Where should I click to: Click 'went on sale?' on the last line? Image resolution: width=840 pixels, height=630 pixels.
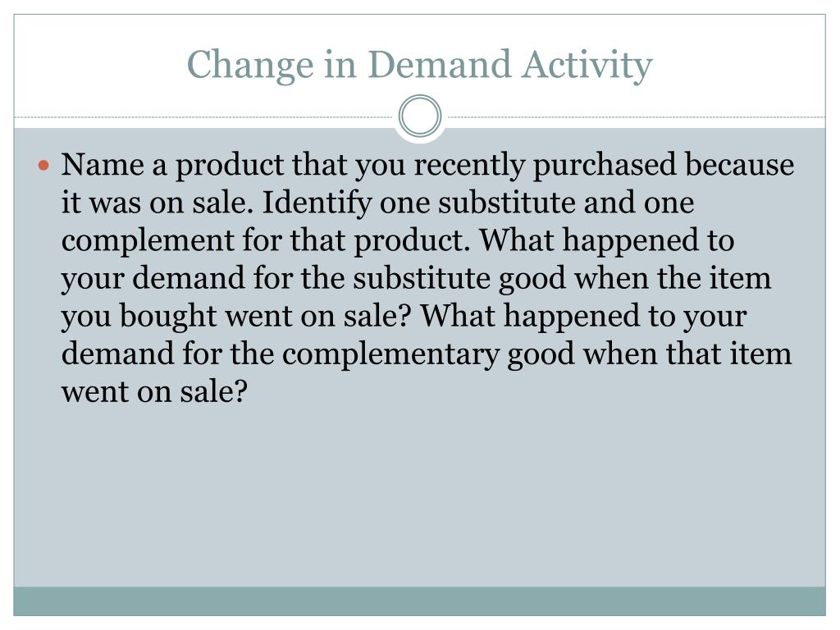point(155,392)
